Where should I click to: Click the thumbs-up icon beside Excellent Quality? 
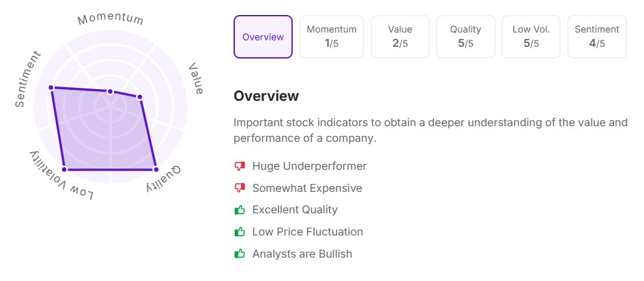pyautogui.click(x=239, y=210)
